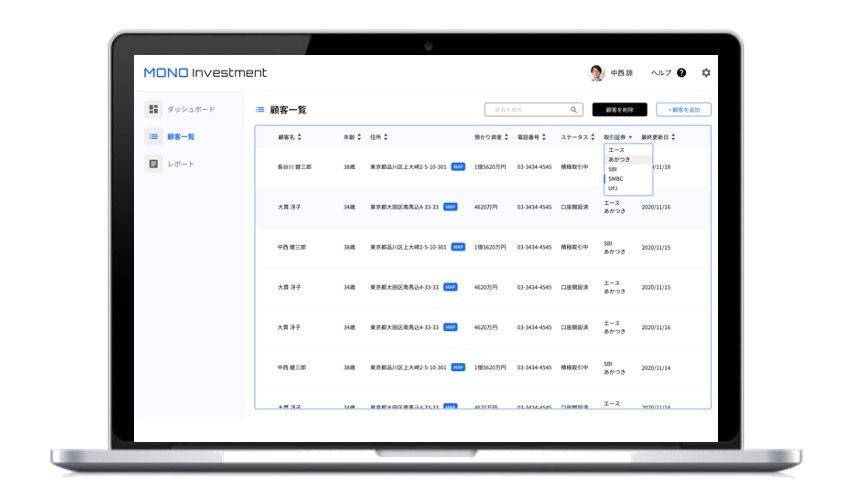Click the help question mark icon
This screenshot has height=501, width=852.
pyautogui.click(x=681, y=73)
